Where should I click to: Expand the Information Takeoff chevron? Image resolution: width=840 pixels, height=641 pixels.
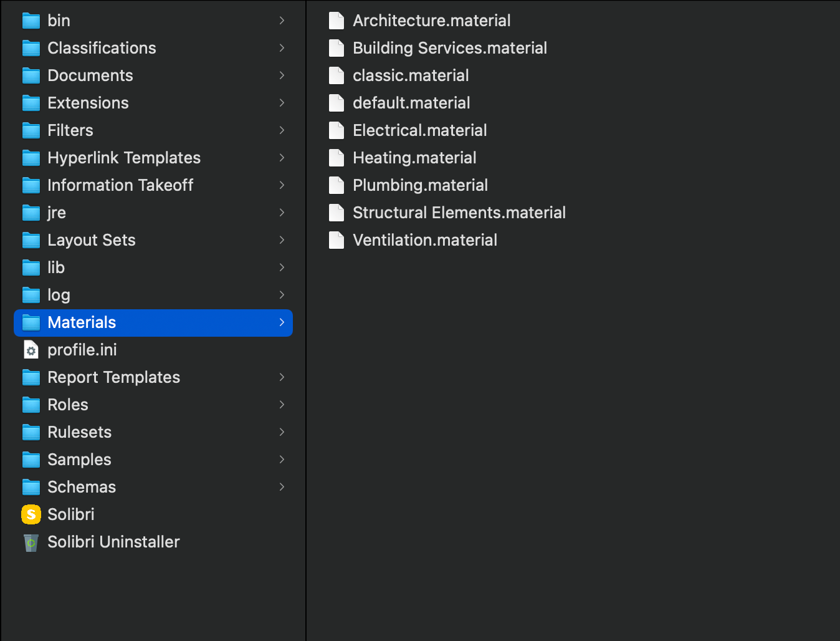click(x=282, y=185)
